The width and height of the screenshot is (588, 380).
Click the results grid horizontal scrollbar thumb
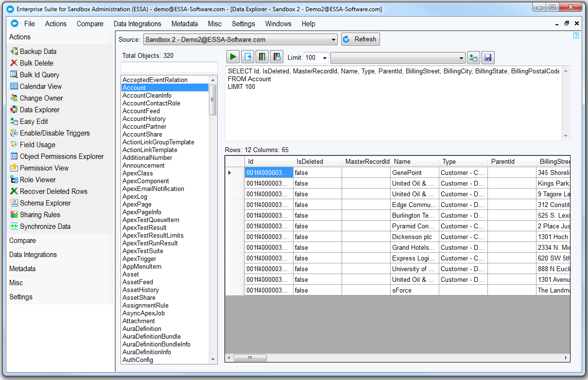250,358
